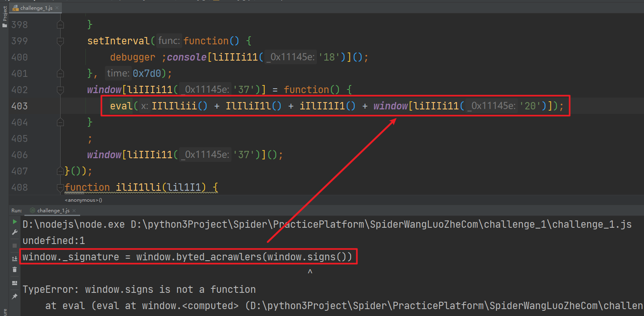Click 'Run:' panel label
Screen dimensions: 644x316
[x=17, y=211]
